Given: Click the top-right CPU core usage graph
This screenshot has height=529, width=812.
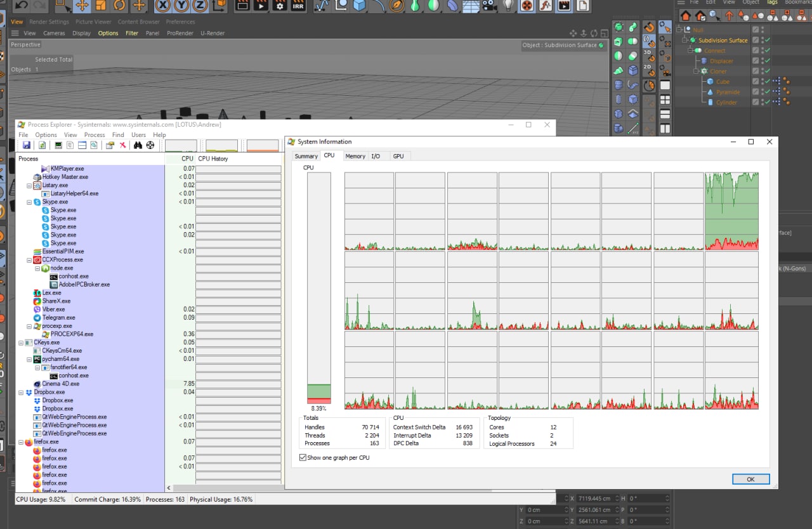Looking at the screenshot, I should (731, 211).
